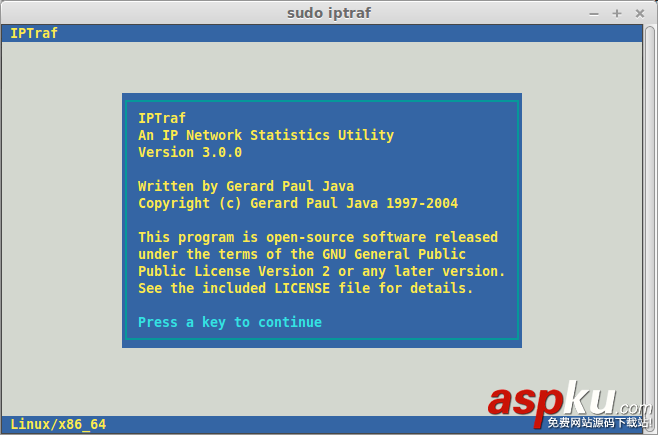Click the 'sudo iptraf' window title
This screenshot has height=435, width=658.
[329, 13]
